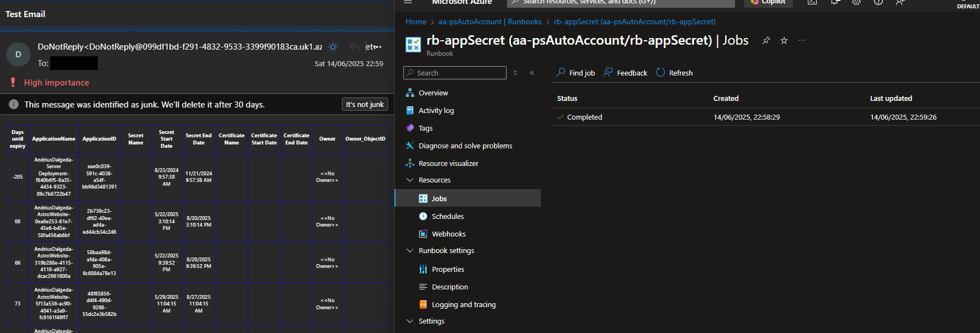Screen dimensions: 980x333
Task: Click Feedback in the Jobs toolbar
Action: pyautogui.click(x=626, y=73)
